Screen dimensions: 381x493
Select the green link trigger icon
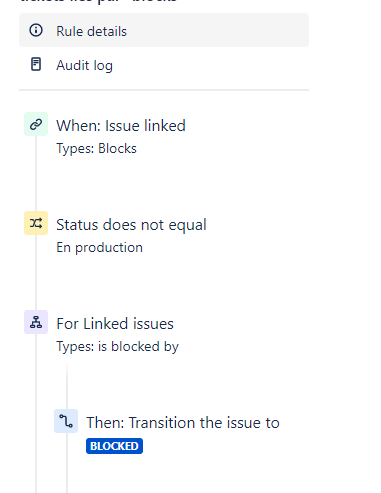point(36,124)
